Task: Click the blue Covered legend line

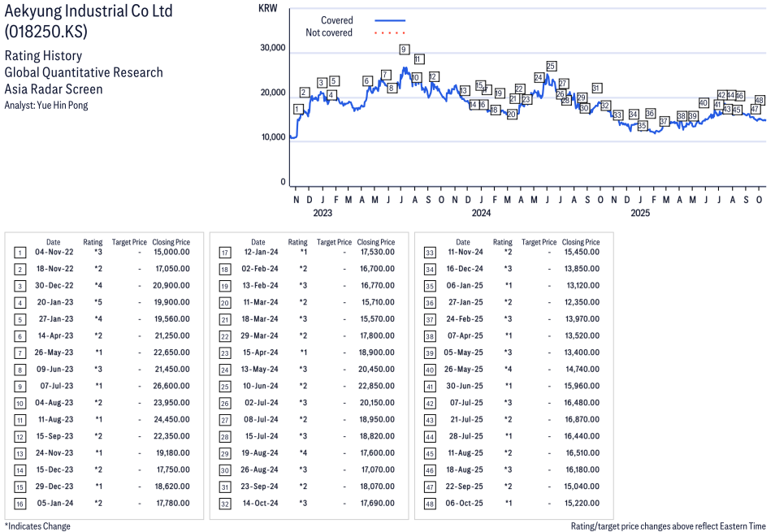Action: click(x=390, y=20)
